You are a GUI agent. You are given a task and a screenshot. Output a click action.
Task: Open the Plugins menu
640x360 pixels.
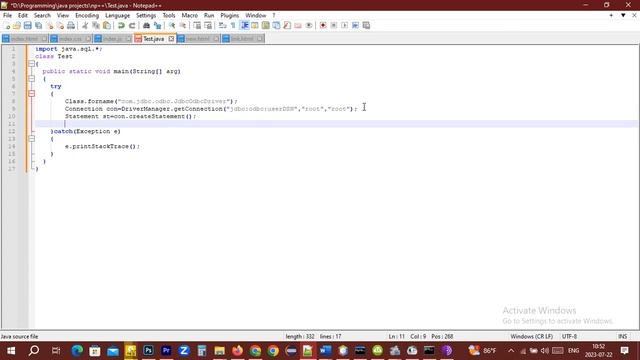click(229, 15)
